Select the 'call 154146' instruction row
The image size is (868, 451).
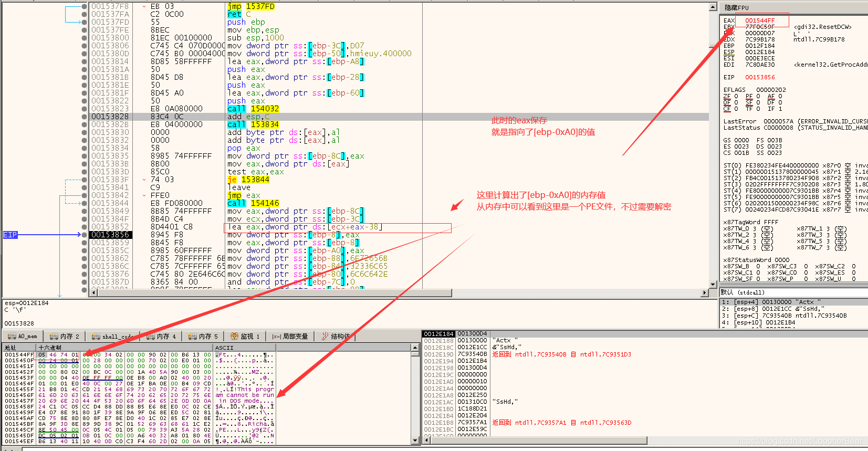tap(398, 203)
